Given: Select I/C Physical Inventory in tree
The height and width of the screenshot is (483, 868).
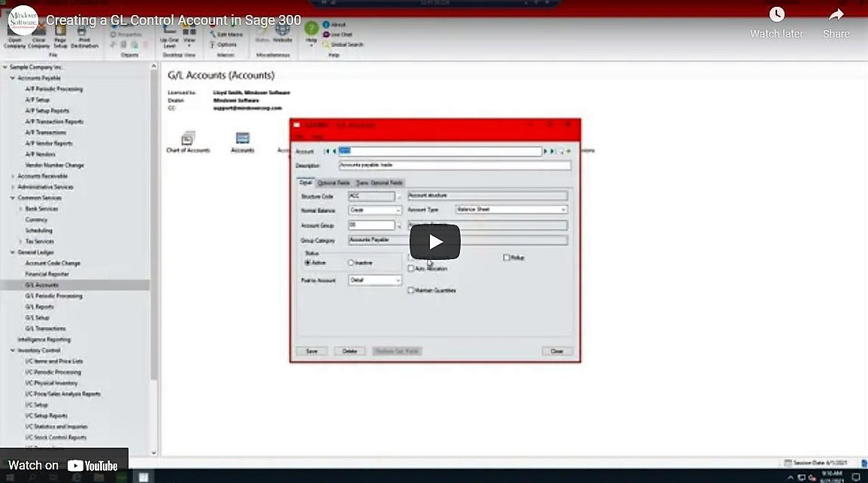Looking at the screenshot, I should 52,383.
